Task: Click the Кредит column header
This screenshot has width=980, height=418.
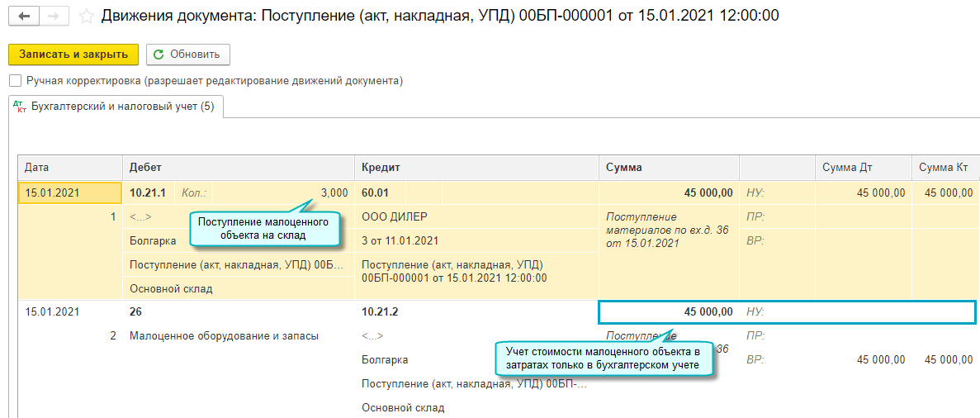Action: coord(476,167)
